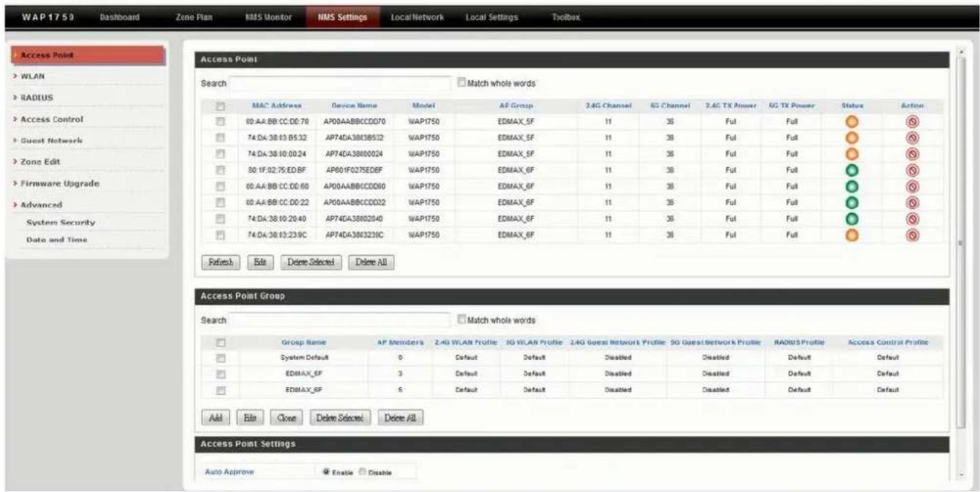Click the Access Point Group search field
Screen dimensions: 980x492
click(x=340, y=320)
